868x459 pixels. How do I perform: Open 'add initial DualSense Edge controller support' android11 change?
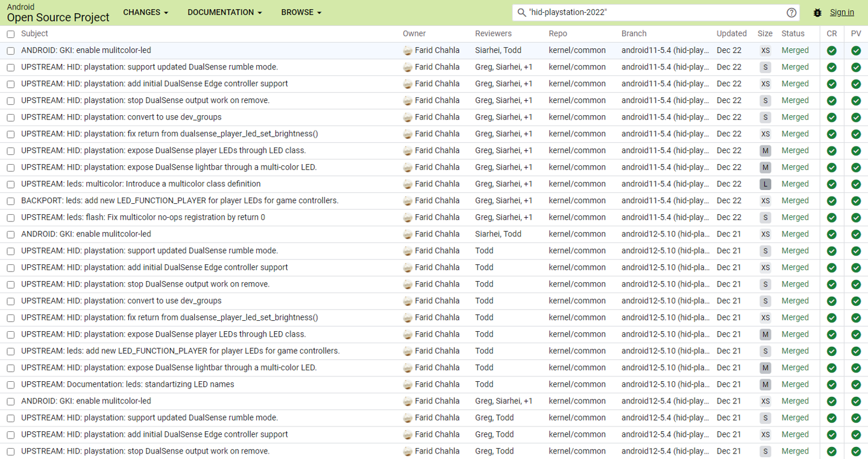[154, 84]
